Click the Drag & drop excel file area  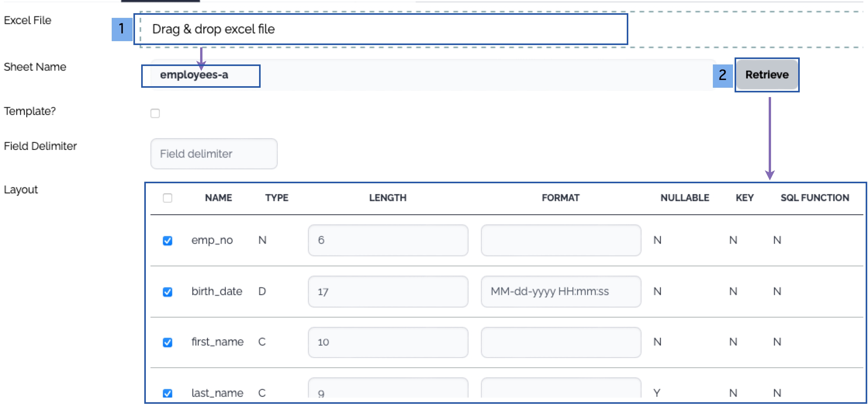[380, 29]
